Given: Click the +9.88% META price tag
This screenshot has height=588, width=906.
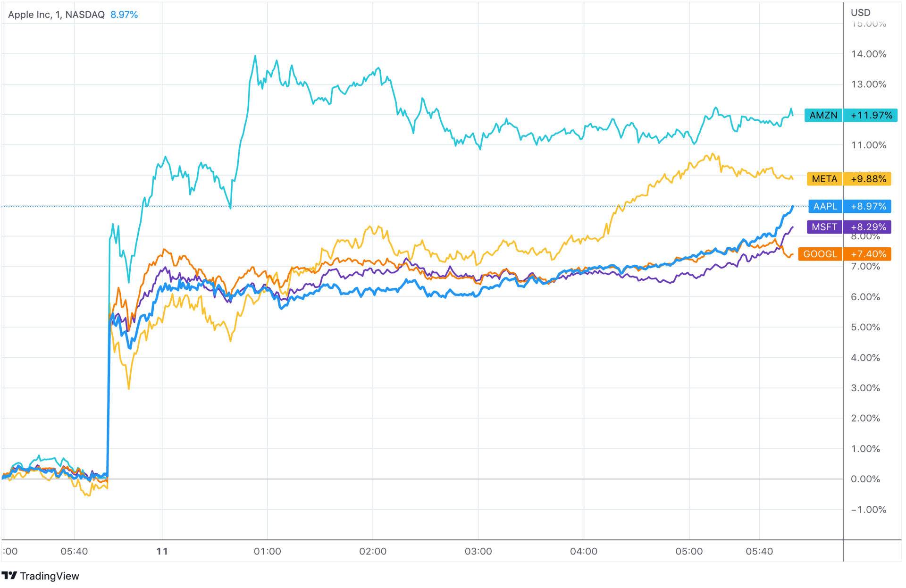Looking at the screenshot, I should coord(868,179).
